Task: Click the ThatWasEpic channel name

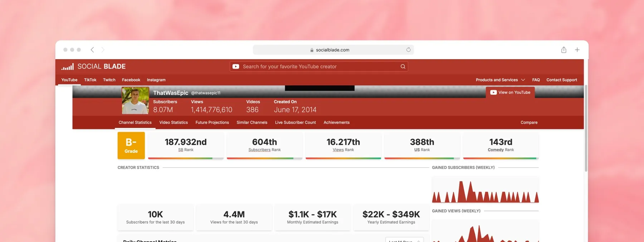Action: coord(171,93)
